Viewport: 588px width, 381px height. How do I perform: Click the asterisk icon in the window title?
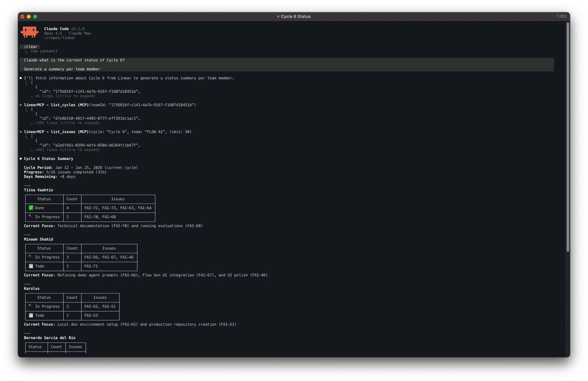(278, 17)
